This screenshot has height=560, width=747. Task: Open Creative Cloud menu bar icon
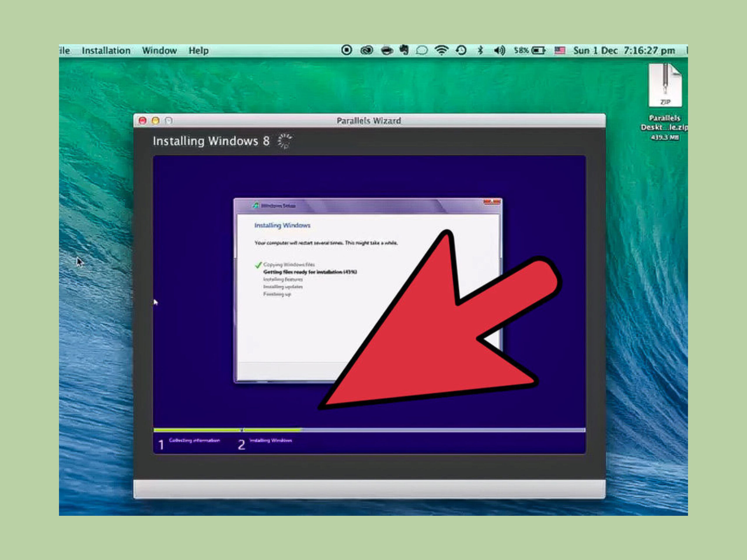[366, 51]
